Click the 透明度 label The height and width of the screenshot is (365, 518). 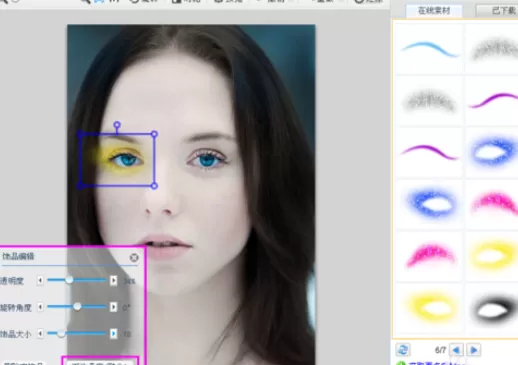click(11, 281)
